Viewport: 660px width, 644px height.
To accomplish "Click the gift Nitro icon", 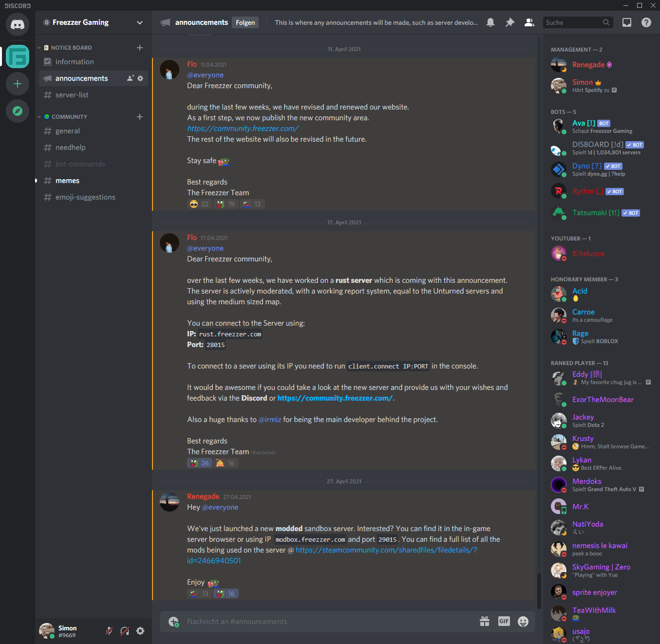I will [x=485, y=621].
